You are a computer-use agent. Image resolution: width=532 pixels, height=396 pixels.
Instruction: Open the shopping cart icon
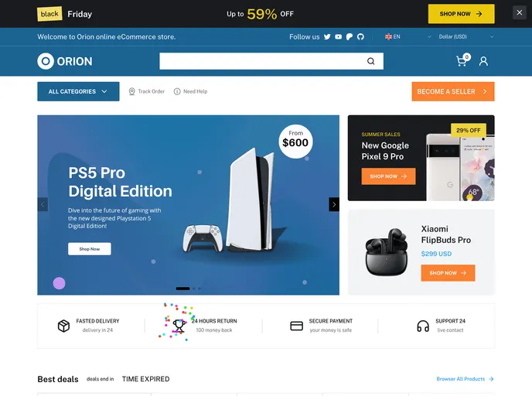(x=462, y=61)
